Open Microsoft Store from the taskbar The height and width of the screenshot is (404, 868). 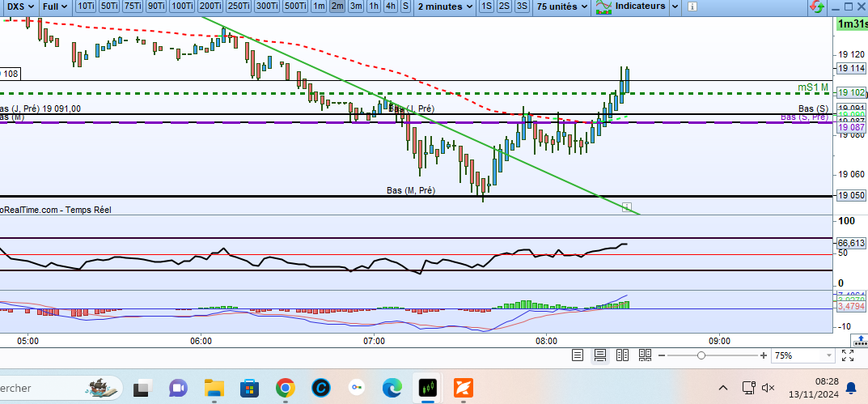coord(250,388)
